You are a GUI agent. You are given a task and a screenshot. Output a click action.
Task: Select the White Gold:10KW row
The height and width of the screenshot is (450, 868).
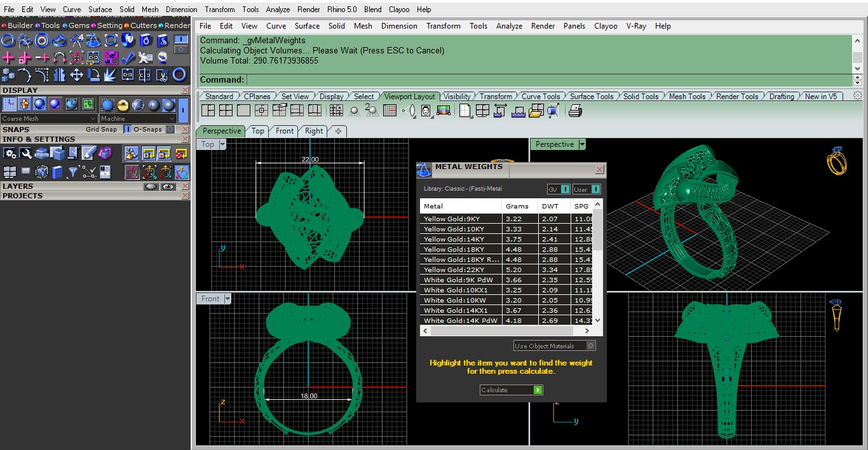[x=506, y=300]
